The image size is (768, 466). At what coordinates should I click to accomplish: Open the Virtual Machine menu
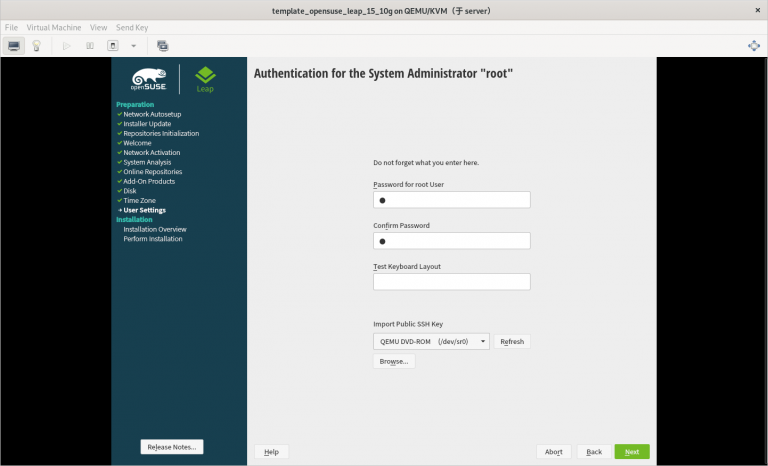point(54,27)
